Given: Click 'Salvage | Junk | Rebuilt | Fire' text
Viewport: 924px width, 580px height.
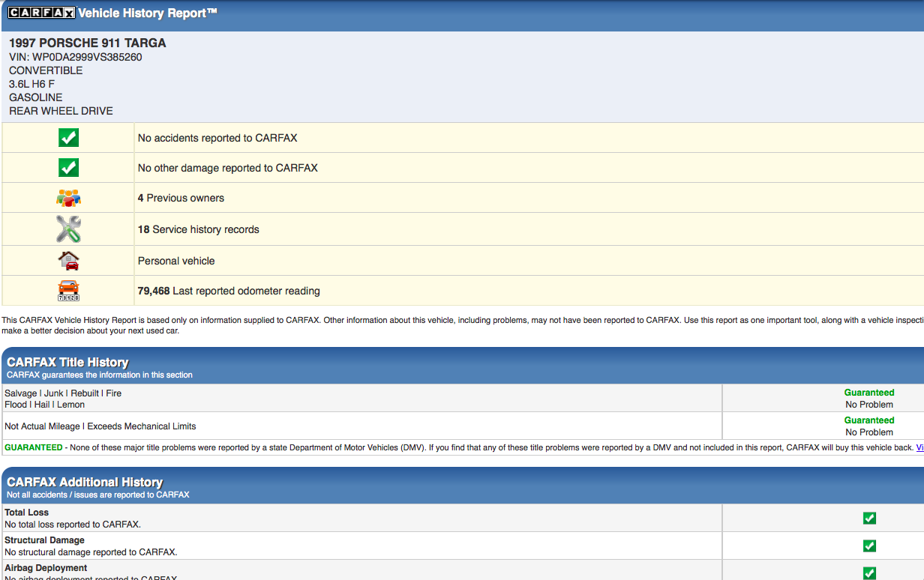Looking at the screenshot, I should pos(63,393).
